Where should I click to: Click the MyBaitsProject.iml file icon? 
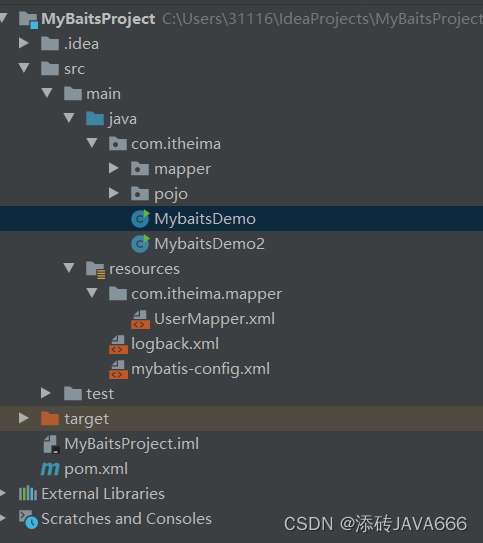(52, 444)
